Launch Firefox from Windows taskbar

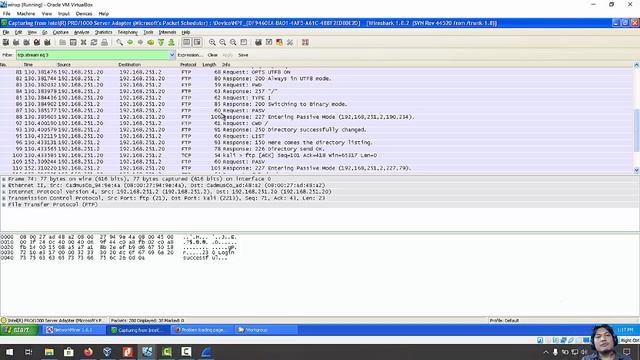pyautogui.click(x=88, y=352)
